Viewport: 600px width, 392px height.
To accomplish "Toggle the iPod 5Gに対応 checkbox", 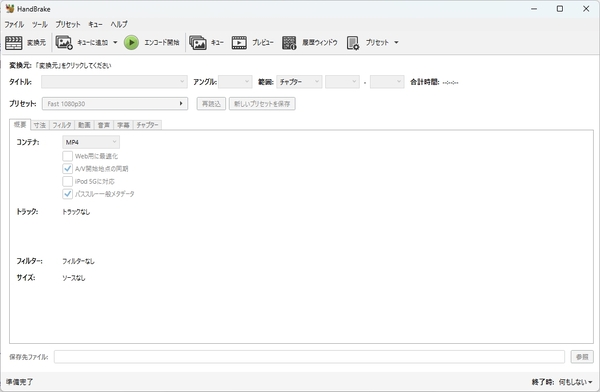I will pyautogui.click(x=67, y=181).
